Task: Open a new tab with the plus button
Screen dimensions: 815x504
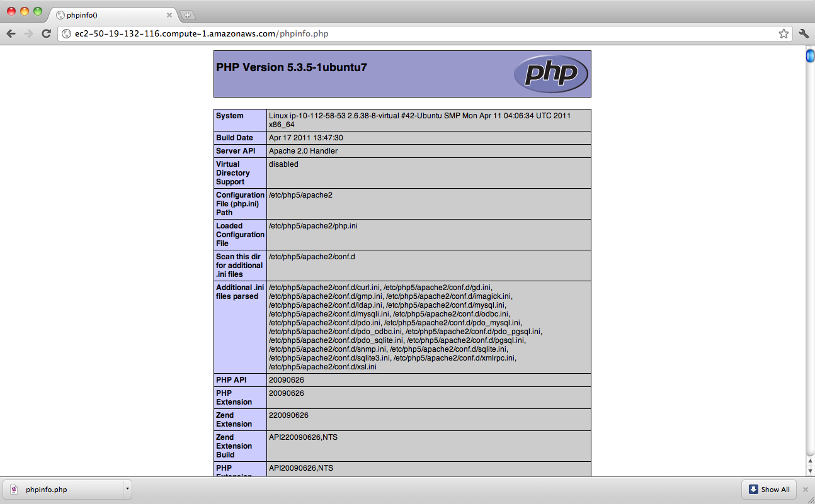Action: (188, 15)
